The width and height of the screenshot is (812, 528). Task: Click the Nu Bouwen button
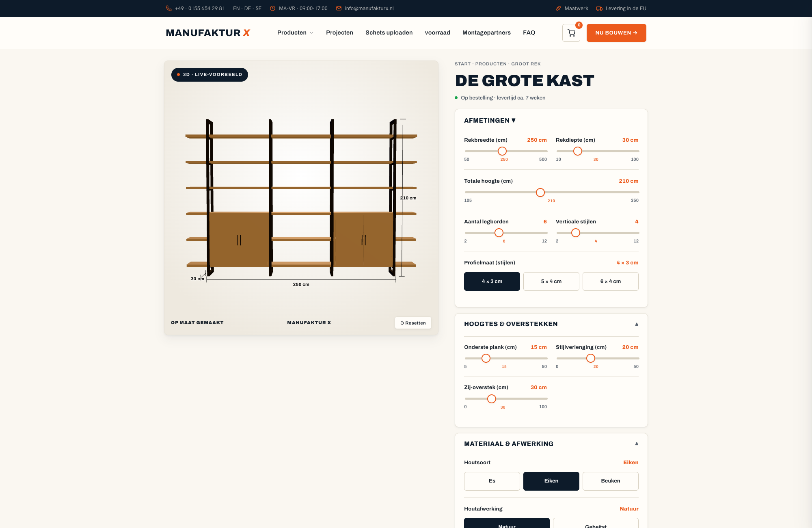coord(616,33)
